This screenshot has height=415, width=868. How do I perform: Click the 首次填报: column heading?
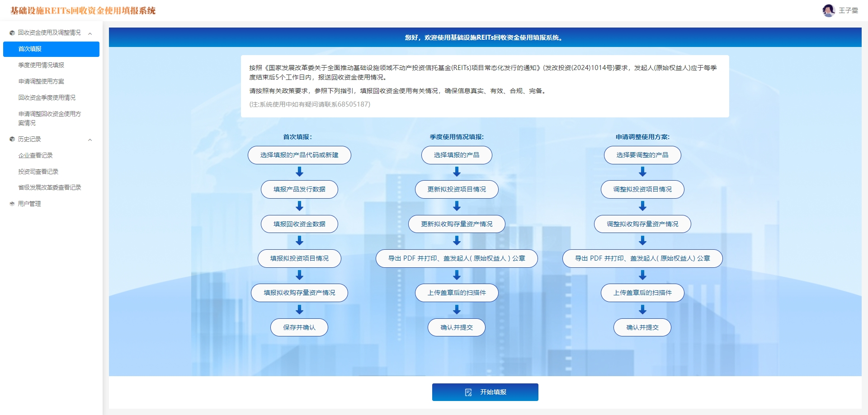click(x=297, y=137)
